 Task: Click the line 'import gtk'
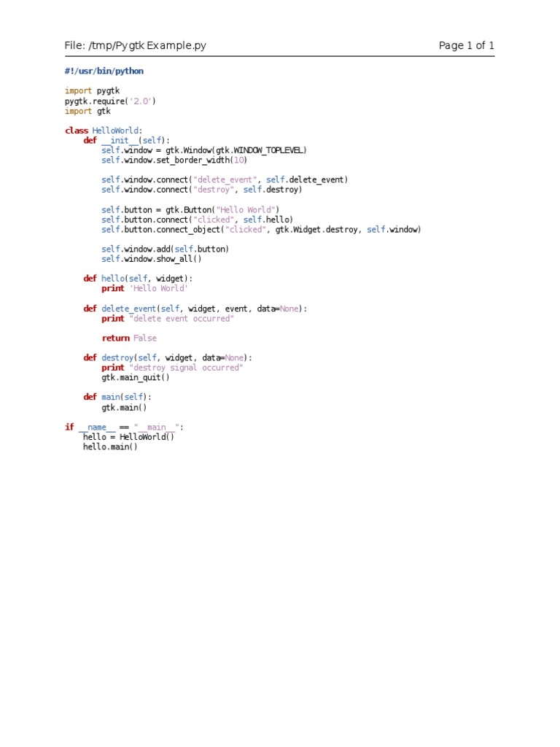tap(87, 111)
